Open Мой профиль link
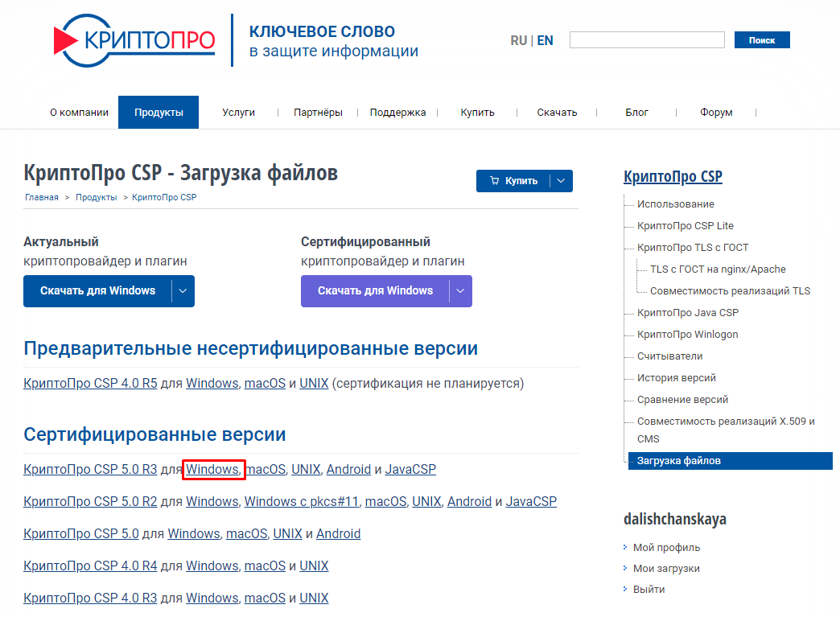The height and width of the screenshot is (617, 840). click(666, 547)
